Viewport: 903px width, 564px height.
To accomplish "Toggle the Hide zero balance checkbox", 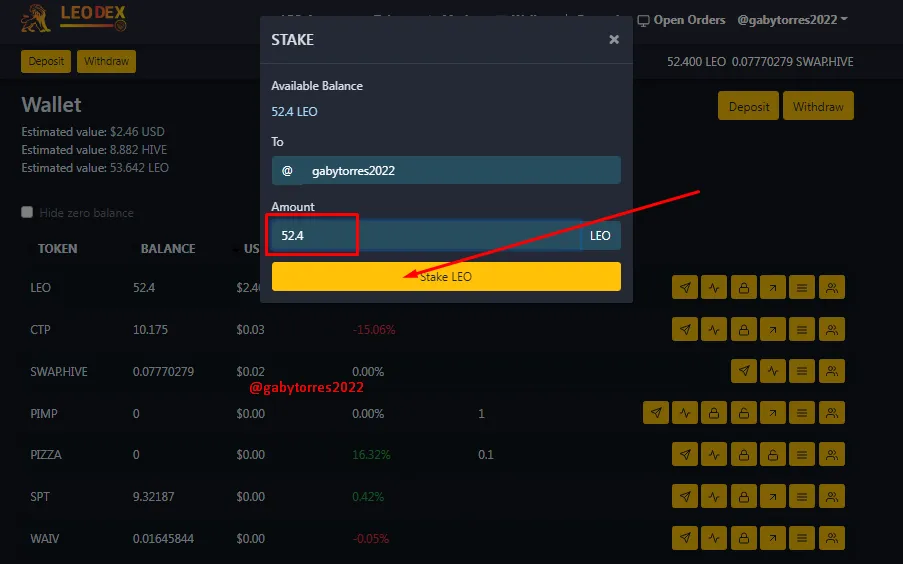I will 27,212.
